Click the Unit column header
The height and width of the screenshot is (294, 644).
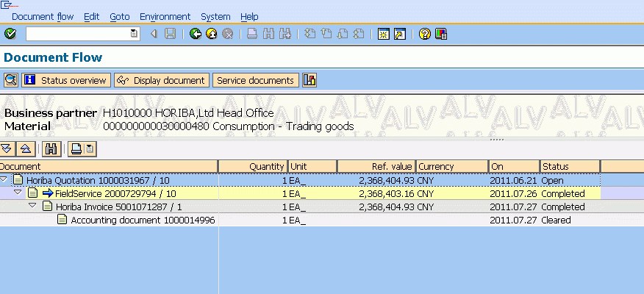[x=312, y=166]
